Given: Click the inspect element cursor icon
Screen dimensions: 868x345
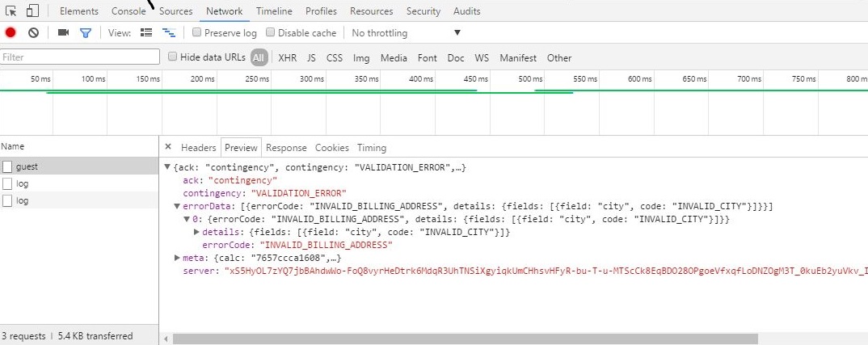Looking at the screenshot, I should point(11,11).
